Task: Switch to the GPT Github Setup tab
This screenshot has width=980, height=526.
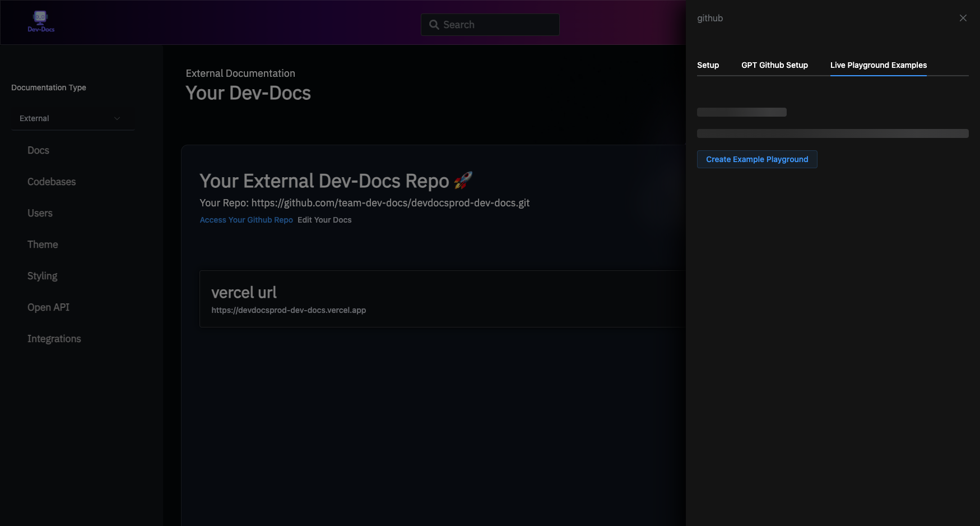Action: coord(774,65)
